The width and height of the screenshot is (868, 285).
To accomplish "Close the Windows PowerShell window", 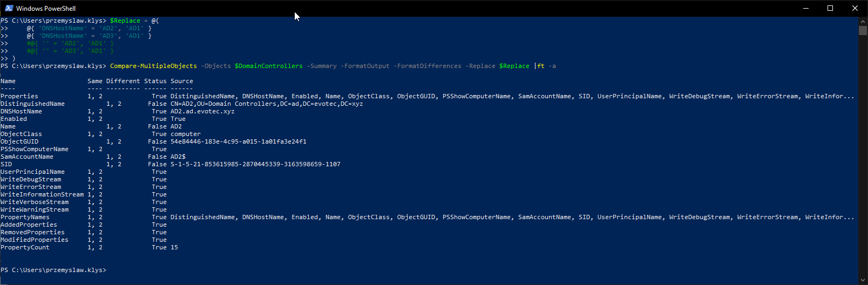I will 855,8.
